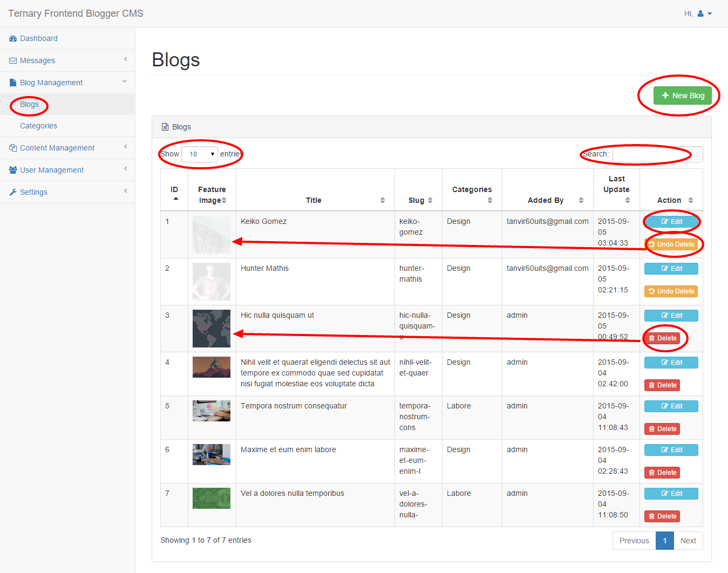Image resolution: width=728 pixels, height=573 pixels.
Task: Collapse the Blog Management chevron
Action: click(x=125, y=81)
